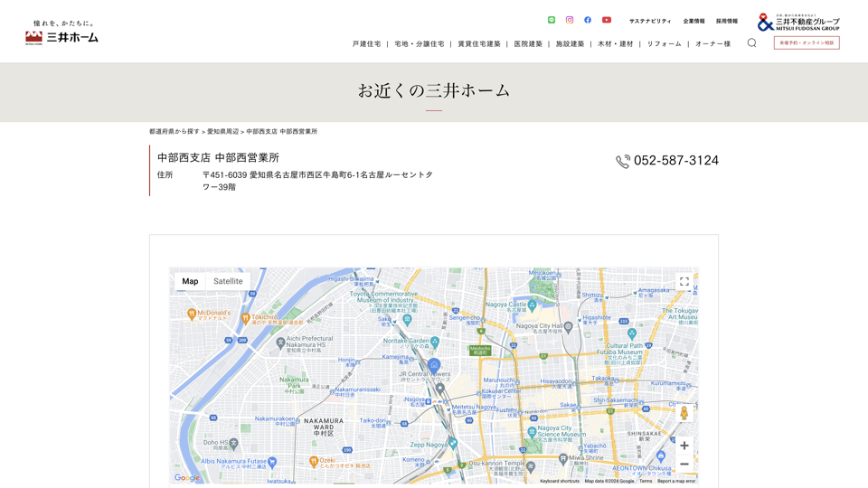Click the 〒451-6039 address text

317,181
